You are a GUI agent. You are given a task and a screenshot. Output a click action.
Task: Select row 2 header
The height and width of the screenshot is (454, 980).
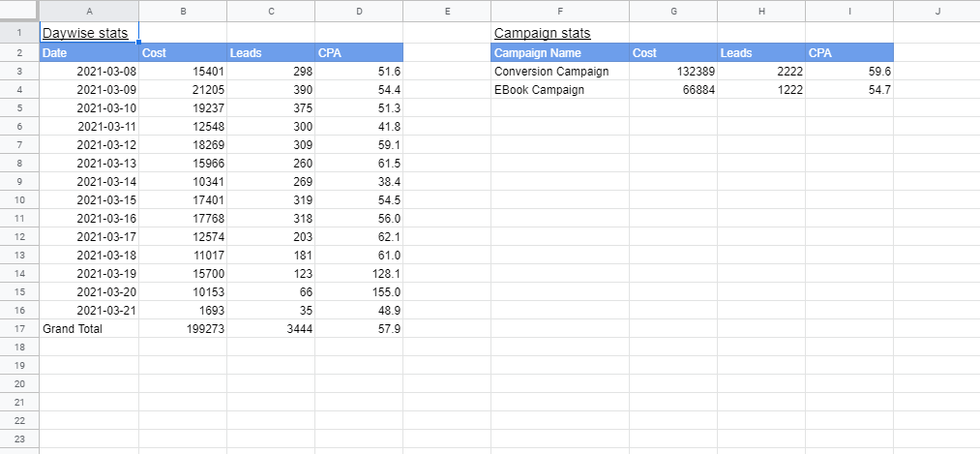click(x=19, y=52)
